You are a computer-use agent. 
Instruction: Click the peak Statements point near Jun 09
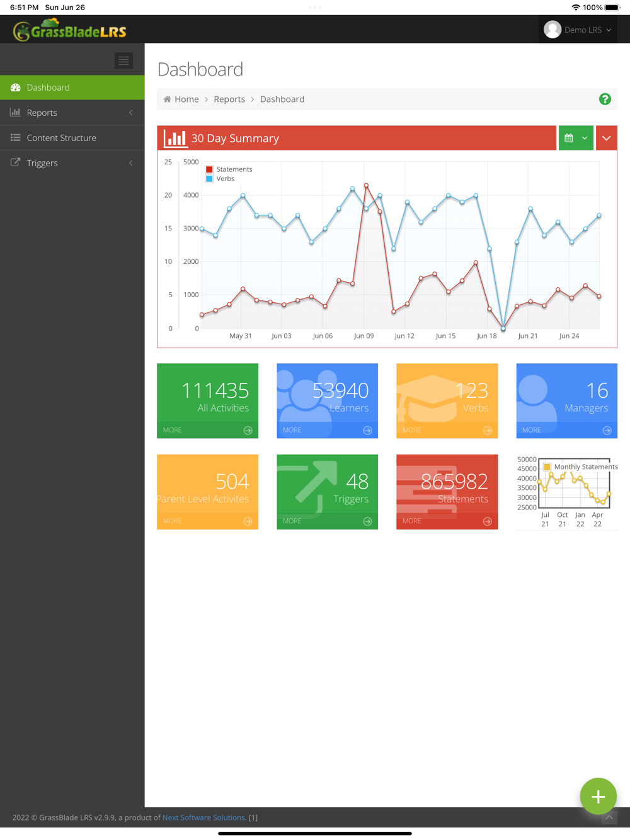tap(366, 185)
